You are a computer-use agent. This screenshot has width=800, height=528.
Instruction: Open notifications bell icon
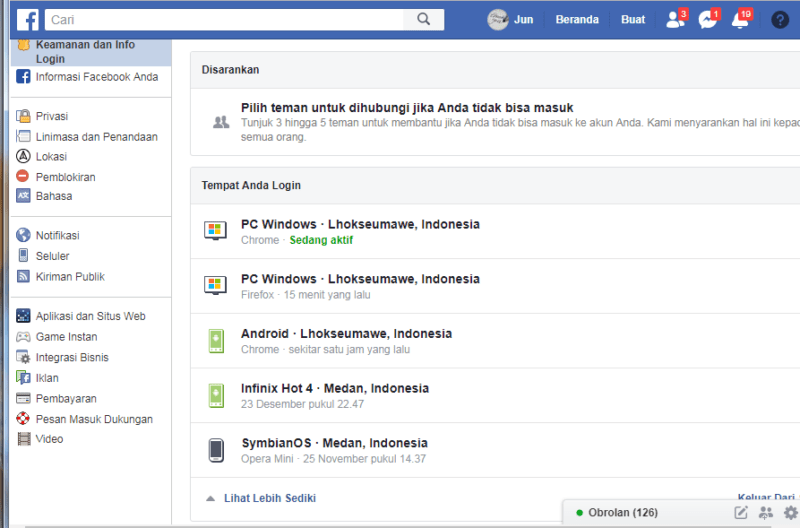741,19
